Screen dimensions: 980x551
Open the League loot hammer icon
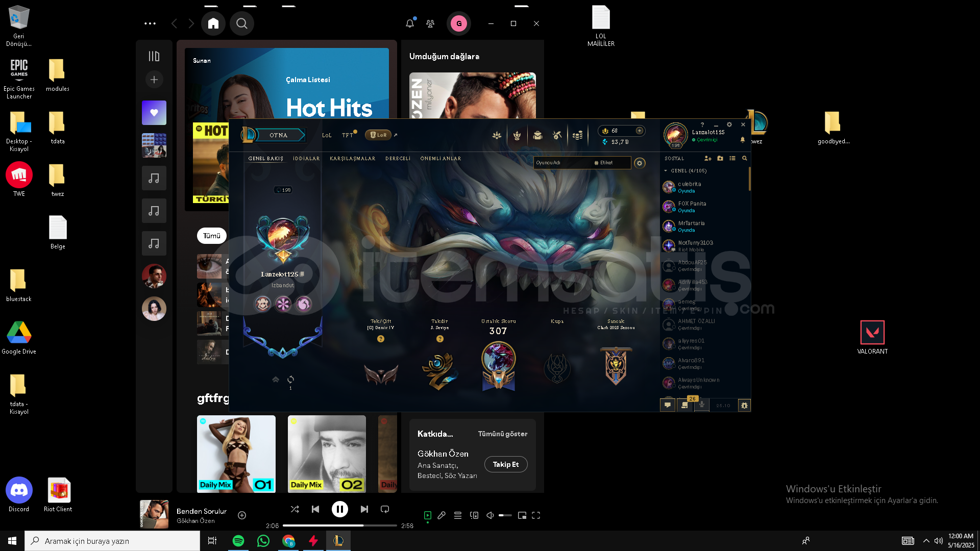557,135
